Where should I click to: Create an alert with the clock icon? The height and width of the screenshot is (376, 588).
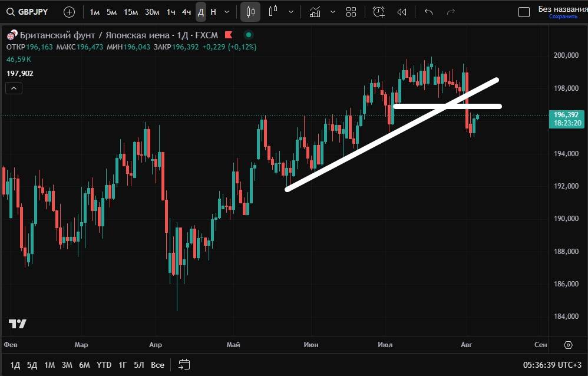point(379,12)
